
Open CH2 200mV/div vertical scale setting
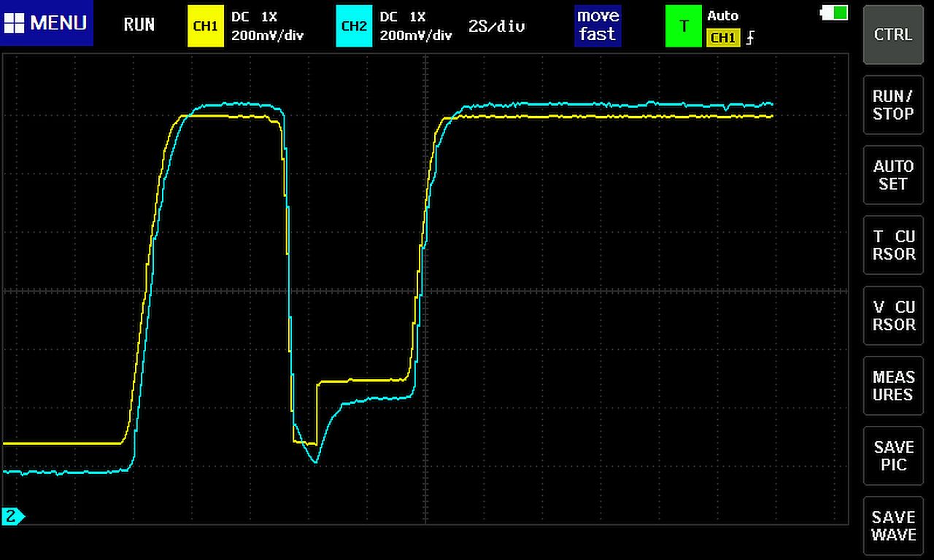pos(416,35)
